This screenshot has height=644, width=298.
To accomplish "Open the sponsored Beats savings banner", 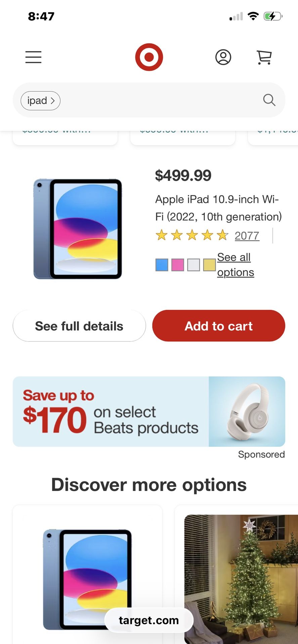I will [x=149, y=412].
